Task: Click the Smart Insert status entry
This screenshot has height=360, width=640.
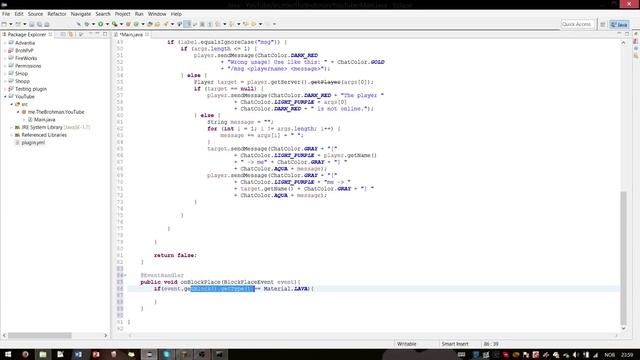Action: pyautogui.click(x=455, y=344)
